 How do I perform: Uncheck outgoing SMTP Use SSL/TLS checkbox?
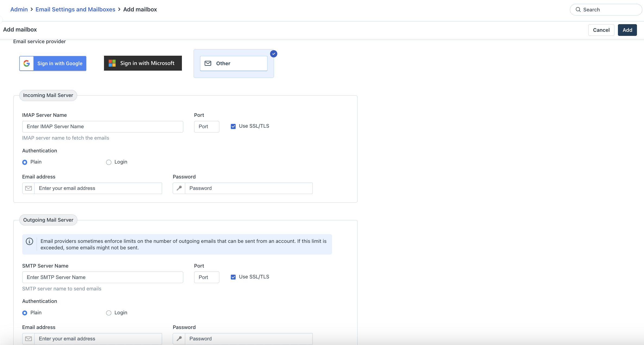[233, 277]
